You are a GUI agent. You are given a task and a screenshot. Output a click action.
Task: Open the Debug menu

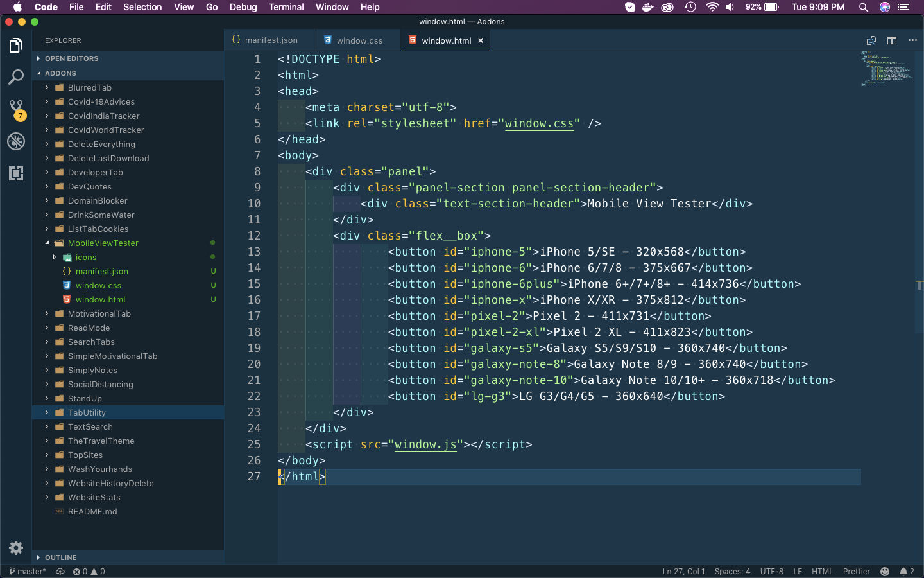click(243, 7)
